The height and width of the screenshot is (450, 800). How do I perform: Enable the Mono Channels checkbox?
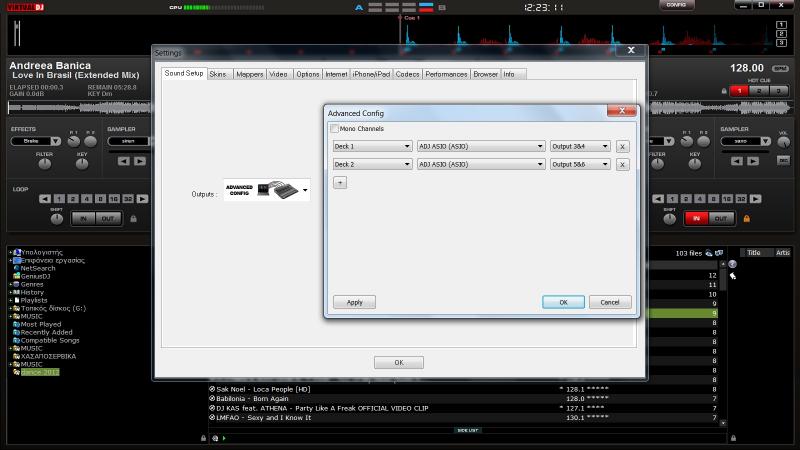click(335, 129)
